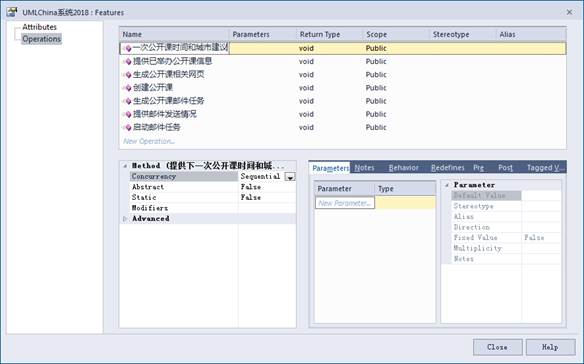Click the Name column header

[x=174, y=34]
